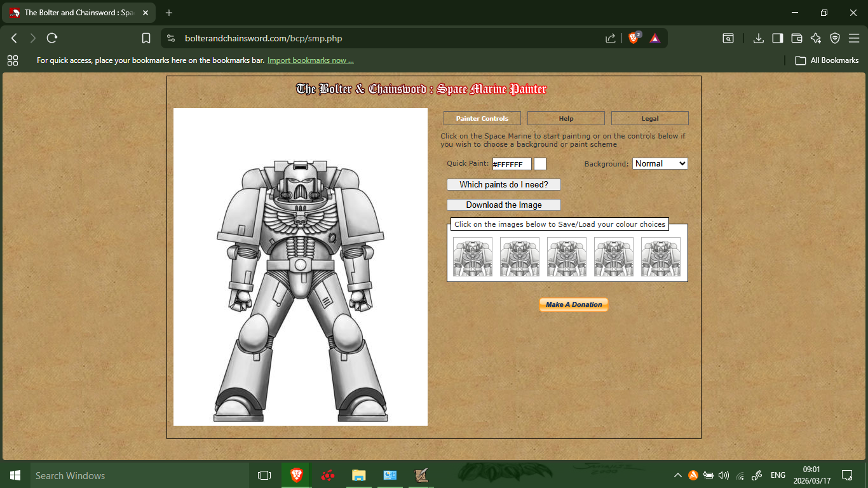Click the share page icon in address bar
The image size is (868, 488).
point(611,38)
